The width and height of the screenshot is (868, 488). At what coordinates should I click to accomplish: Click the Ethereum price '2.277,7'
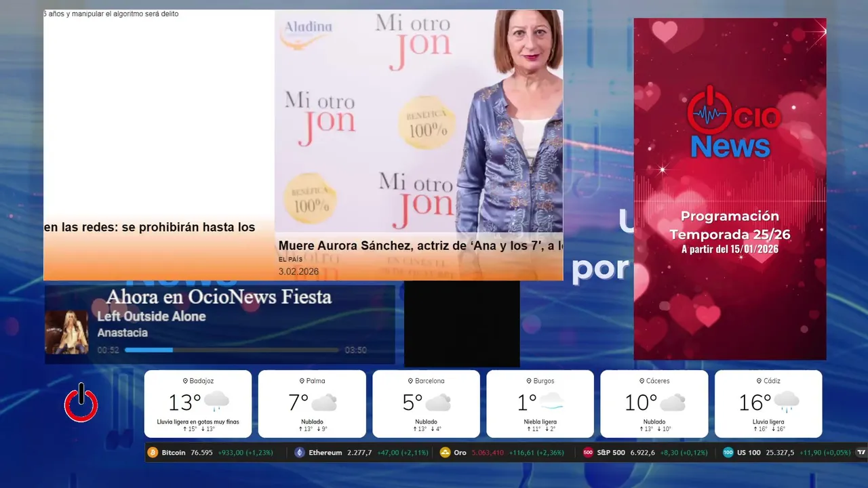coord(359,453)
